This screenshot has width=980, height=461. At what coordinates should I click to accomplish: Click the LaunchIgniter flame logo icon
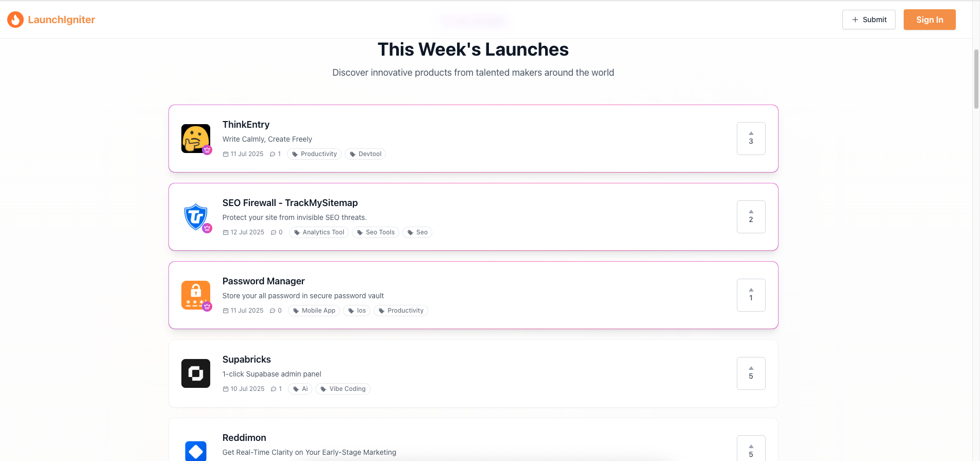[15, 19]
